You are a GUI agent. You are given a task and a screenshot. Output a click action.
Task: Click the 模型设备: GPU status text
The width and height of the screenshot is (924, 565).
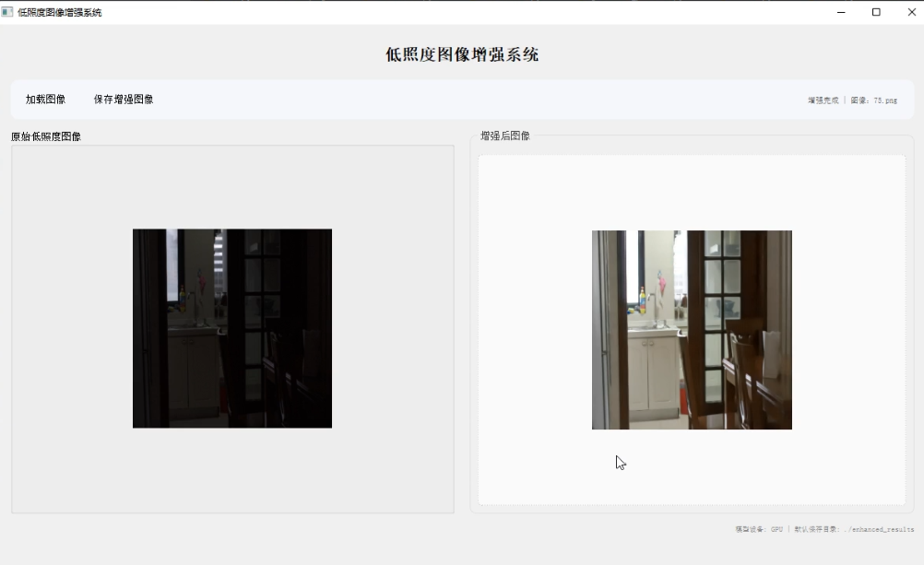[759, 529]
